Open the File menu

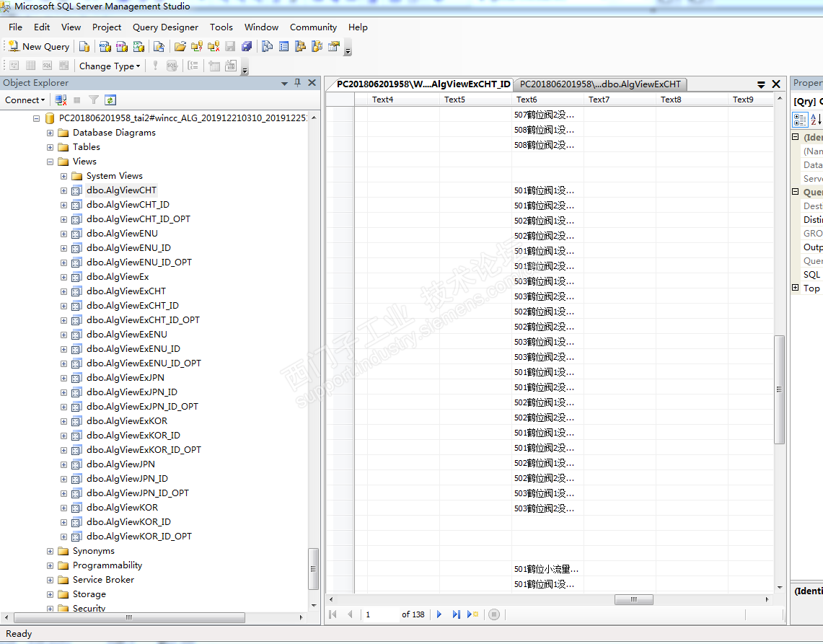point(15,27)
